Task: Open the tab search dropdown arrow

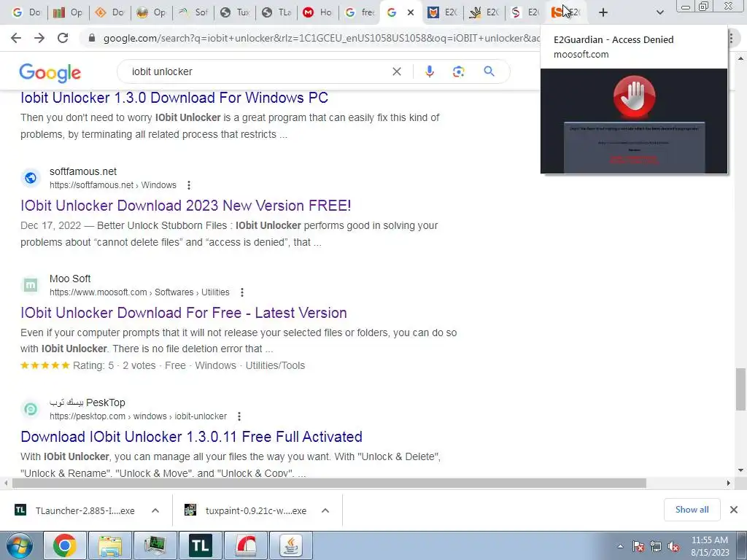Action: point(659,12)
